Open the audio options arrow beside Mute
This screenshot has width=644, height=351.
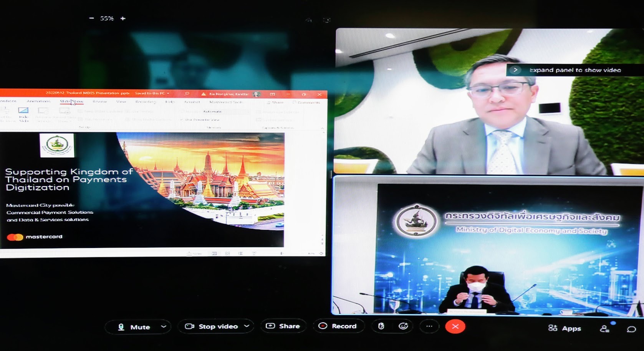(164, 326)
